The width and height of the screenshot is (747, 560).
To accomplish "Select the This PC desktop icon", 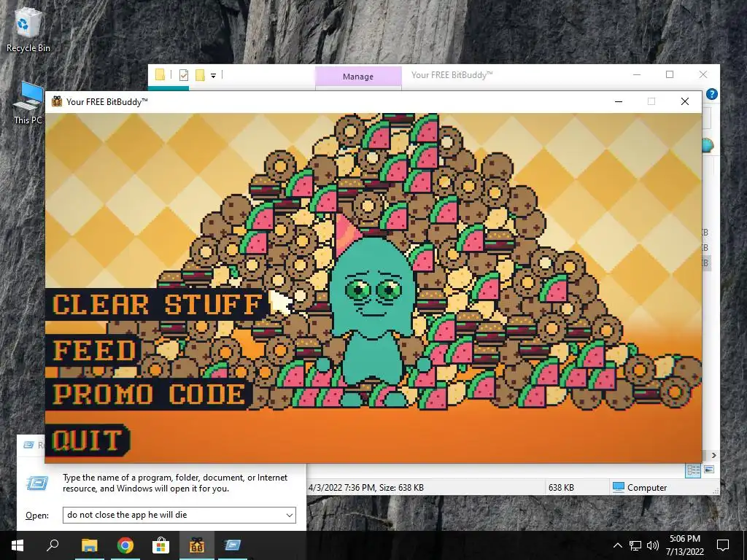I will (x=28, y=104).
